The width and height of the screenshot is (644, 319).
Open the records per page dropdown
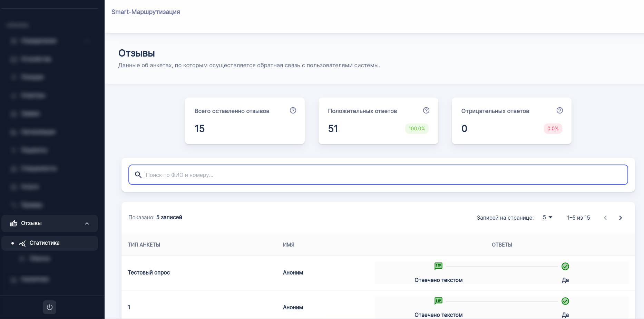(x=547, y=218)
